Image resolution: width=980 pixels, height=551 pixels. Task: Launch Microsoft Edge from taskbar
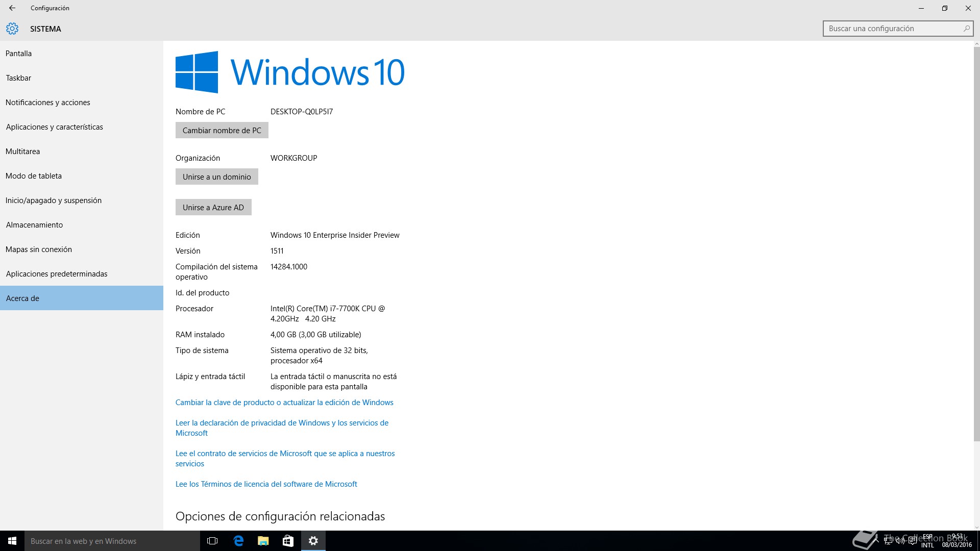(238, 541)
